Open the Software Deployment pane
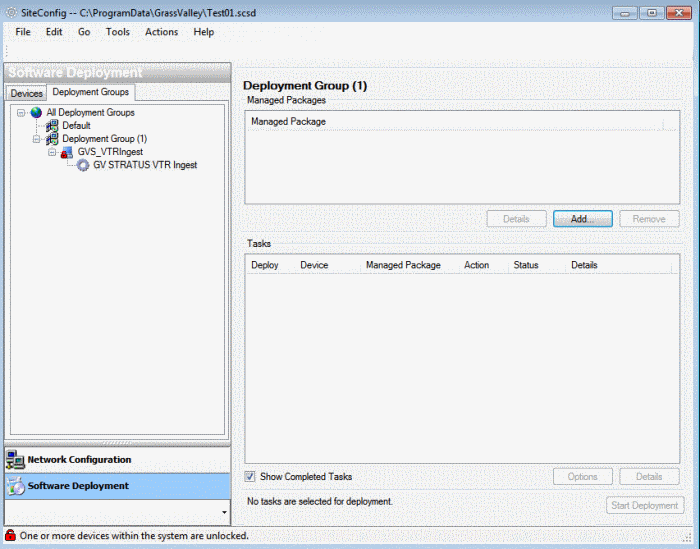 [117, 486]
